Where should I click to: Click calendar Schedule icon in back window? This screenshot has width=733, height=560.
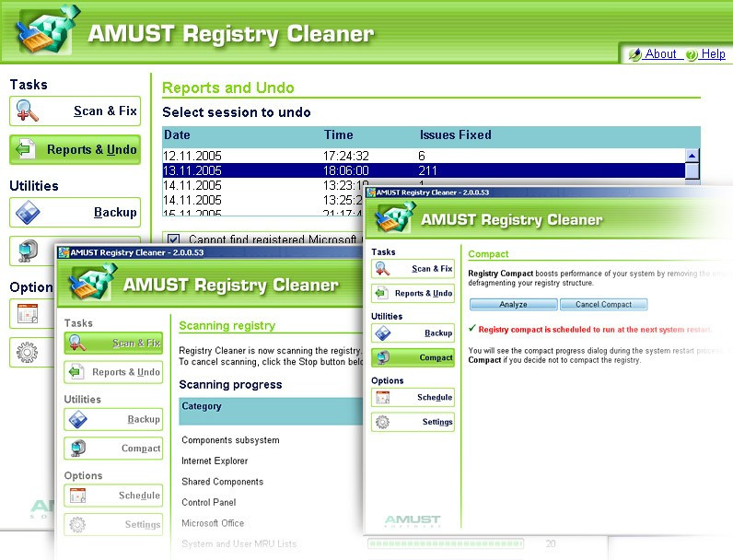click(x=28, y=313)
